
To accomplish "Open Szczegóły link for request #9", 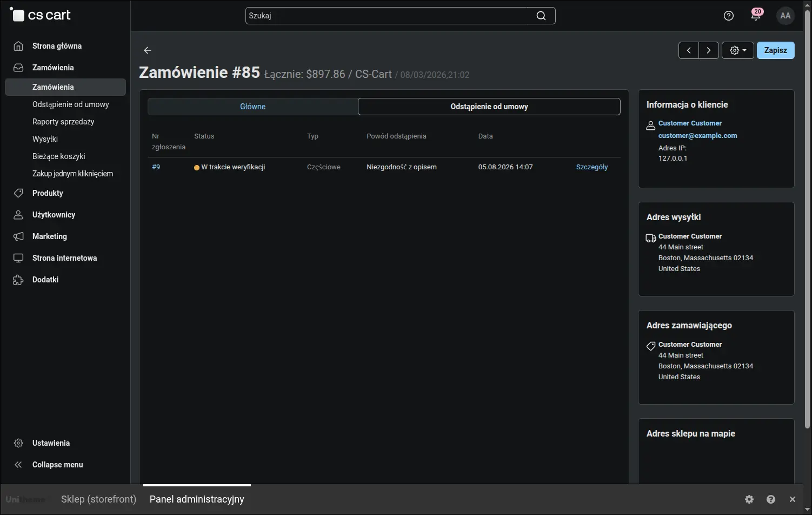I will [592, 167].
